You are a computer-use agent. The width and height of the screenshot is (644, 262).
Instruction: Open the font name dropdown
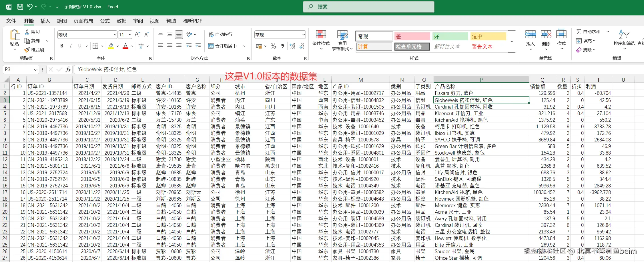click(x=115, y=35)
